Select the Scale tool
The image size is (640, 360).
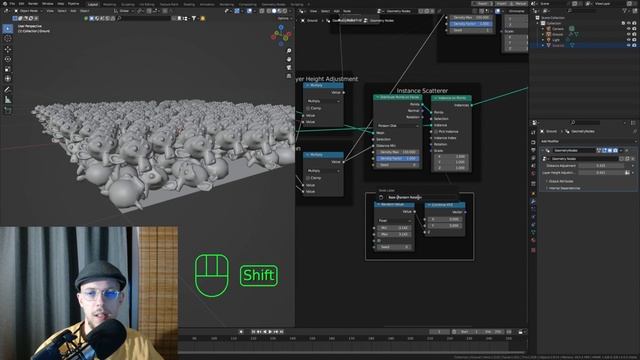(8, 69)
